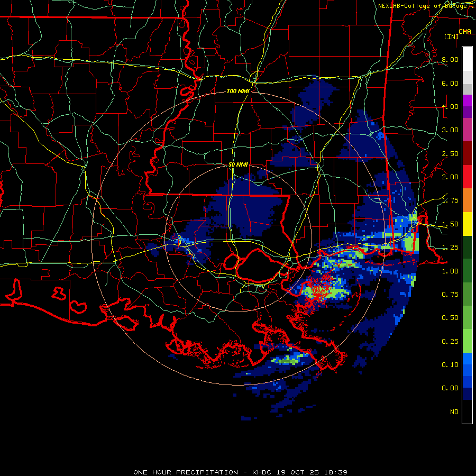Select the white swatch atop the legend

tap(467, 59)
